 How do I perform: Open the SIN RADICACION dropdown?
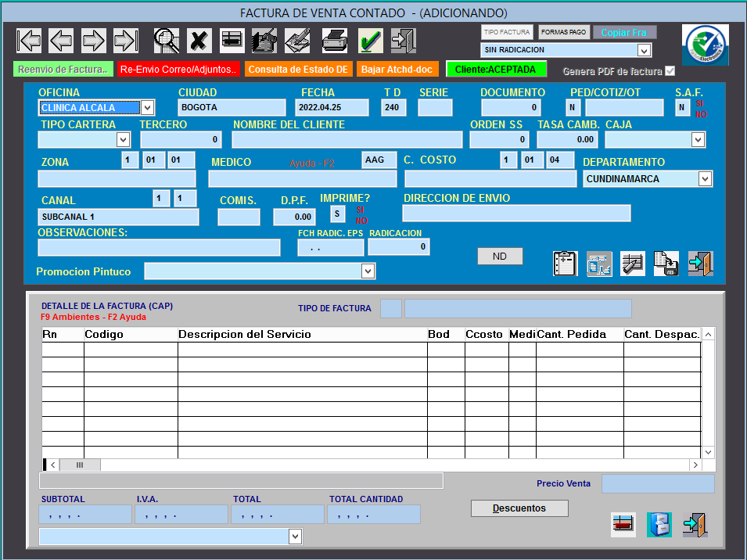point(644,50)
